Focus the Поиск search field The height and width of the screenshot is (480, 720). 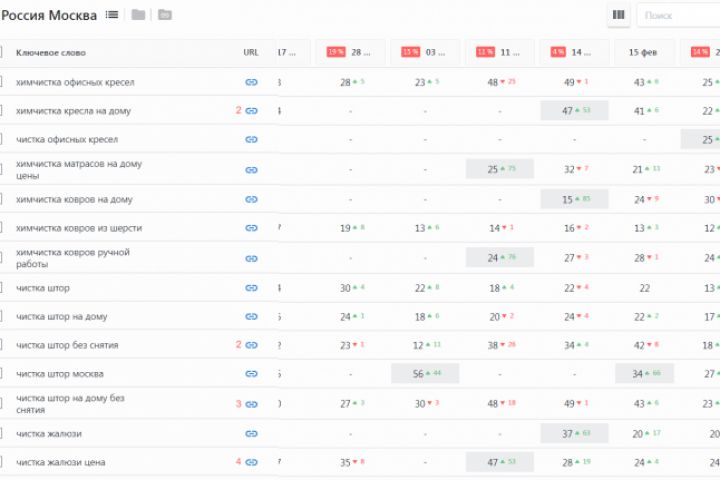(x=679, y=16)
